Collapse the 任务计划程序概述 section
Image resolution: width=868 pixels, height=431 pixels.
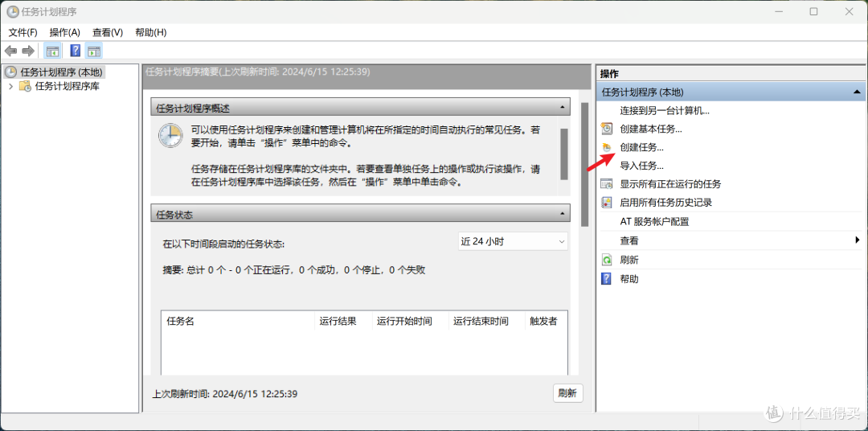point(562,107)
